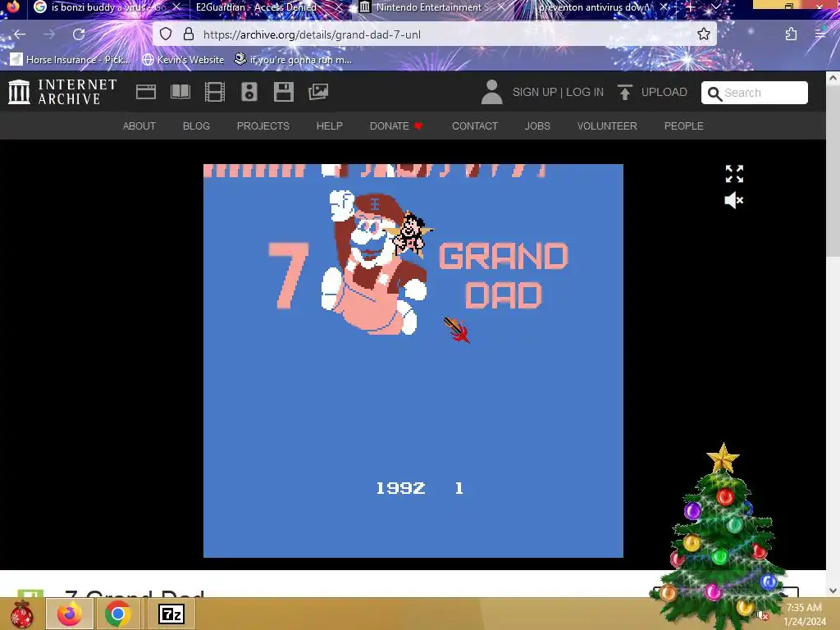Click the user avatar icon
840x630 pixels.
491,92
